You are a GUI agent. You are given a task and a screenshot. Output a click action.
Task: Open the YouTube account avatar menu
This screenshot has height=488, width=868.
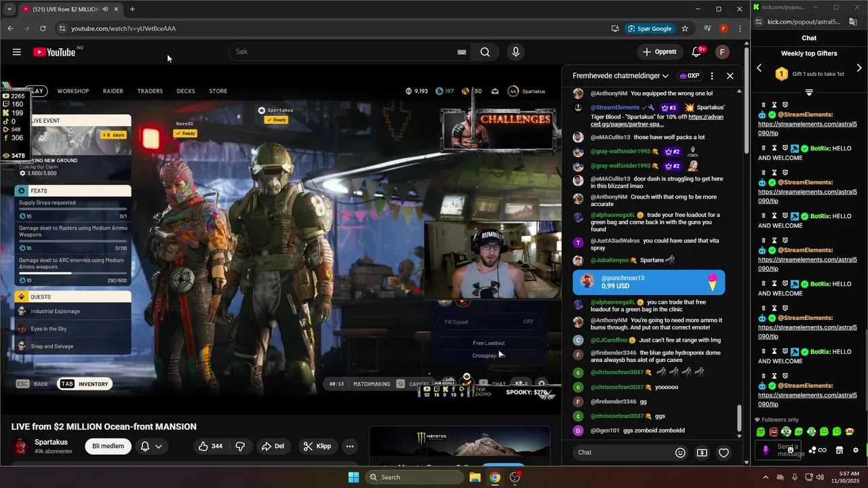[x=722, y=52]
